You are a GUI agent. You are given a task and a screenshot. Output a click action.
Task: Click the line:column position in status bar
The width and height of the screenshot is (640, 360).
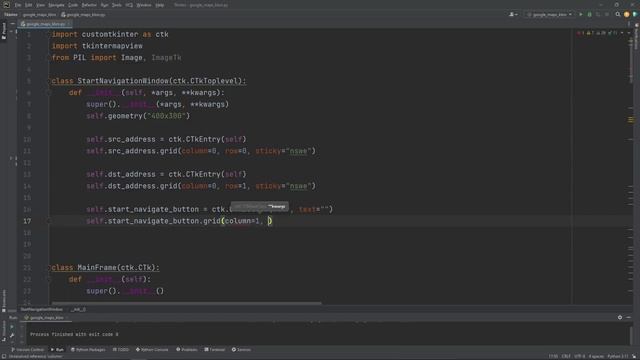coord(553,356)
